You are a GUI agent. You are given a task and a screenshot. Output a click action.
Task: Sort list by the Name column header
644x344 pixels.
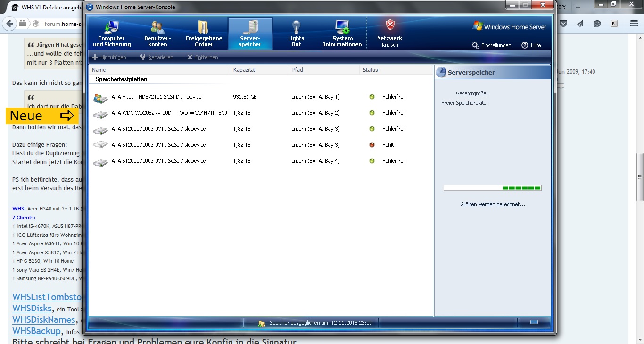click(159, 70)
